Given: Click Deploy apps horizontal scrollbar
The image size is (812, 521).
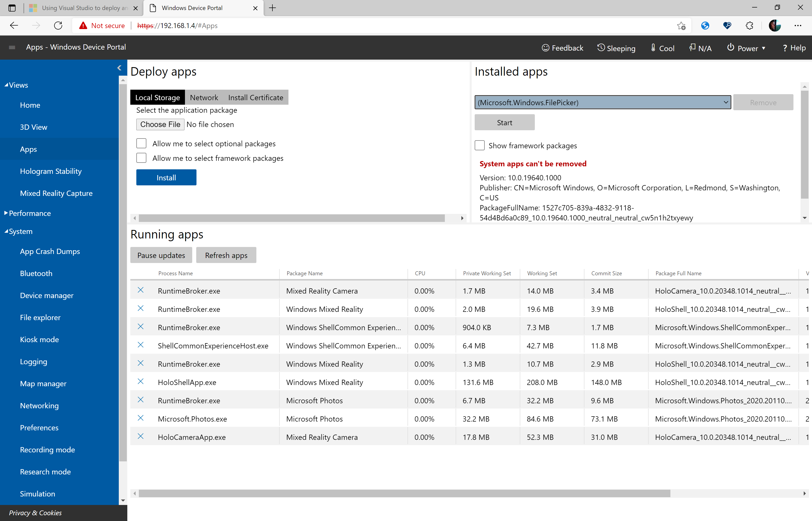Looking at the screenshot, I should tap(291, 218).
